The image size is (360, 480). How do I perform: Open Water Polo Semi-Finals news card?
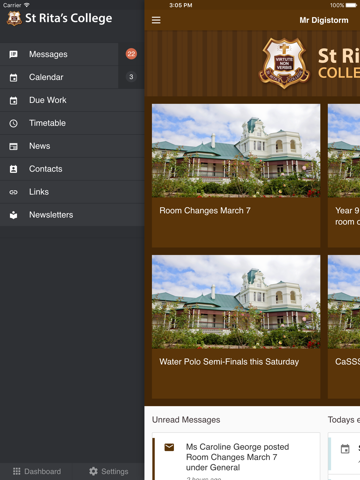tap(236, 327)
